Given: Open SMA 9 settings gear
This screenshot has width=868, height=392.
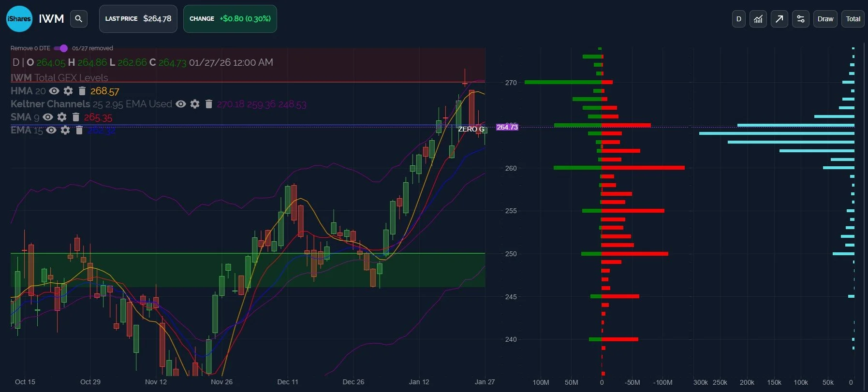Looking at the screenshot, I should pyautogui.click(x=62, y=117).
